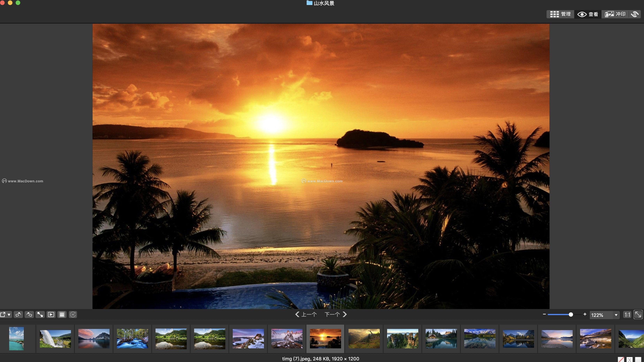Select the waterfall thumbnail in filmstrip
The height and width of the screenshot is (362, 644).
(55, 339)
